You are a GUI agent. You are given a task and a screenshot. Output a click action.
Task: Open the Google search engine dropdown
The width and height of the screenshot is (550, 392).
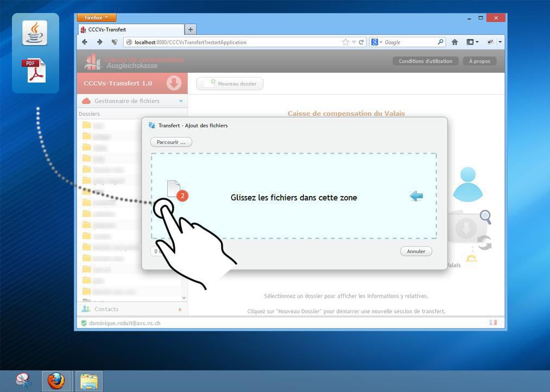[x=377, y=42]
